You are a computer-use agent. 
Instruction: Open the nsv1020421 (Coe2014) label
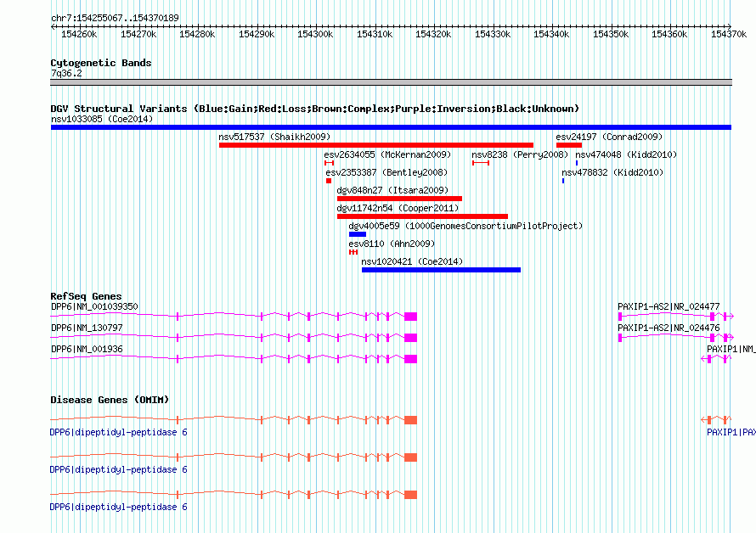click(x=412, y=261)
